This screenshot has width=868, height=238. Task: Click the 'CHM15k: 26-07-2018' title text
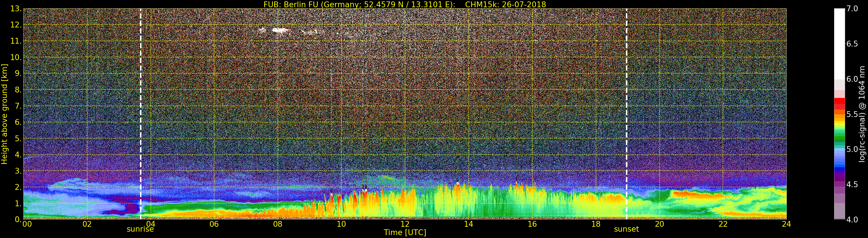[505, 4]
